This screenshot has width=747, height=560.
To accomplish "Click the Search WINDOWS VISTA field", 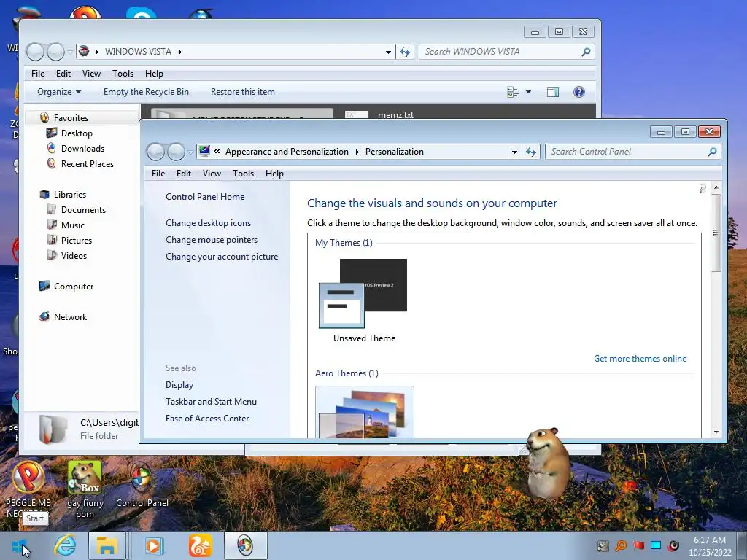I will tap(506, 52).
